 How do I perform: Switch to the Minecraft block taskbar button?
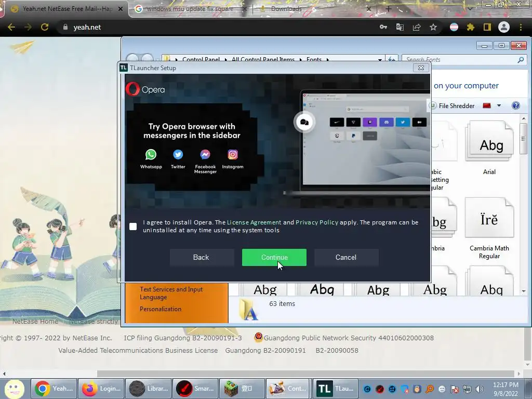coord(242,389)
